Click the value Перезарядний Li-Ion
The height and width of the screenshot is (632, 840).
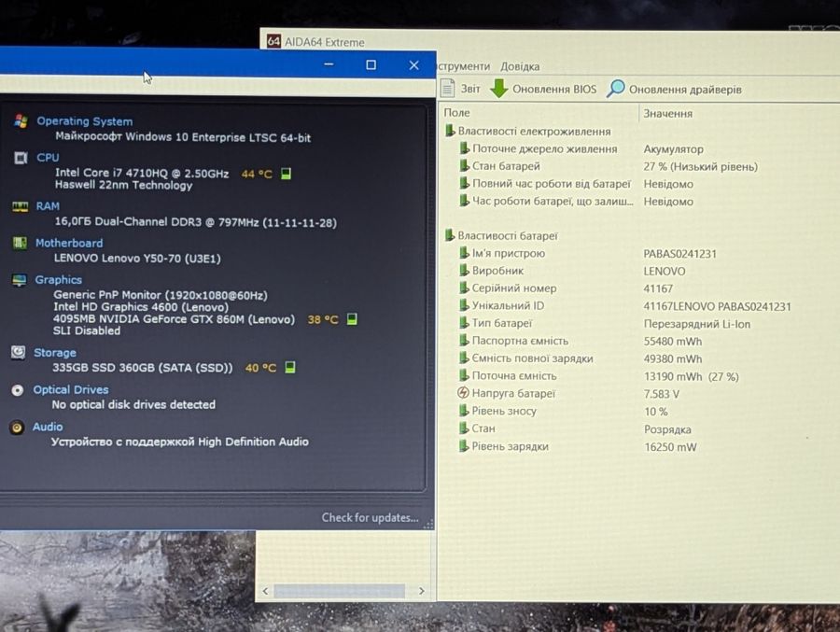click(697, 324)
